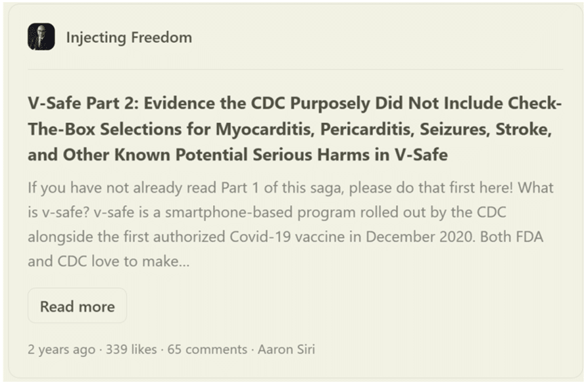Click 'Part 1 of this saga' text
The height and width of the screenshot is (384, 588).
[x=281, y=188]
